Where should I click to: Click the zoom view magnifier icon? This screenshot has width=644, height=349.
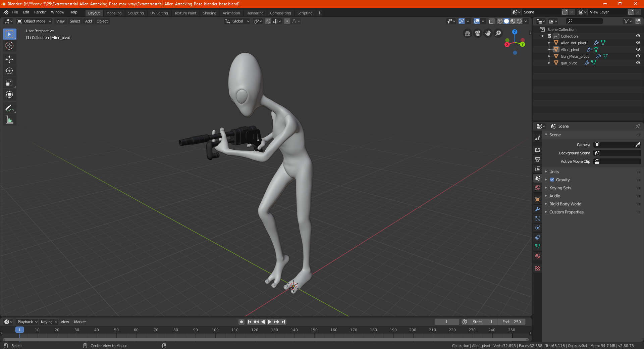click(498, 33)
